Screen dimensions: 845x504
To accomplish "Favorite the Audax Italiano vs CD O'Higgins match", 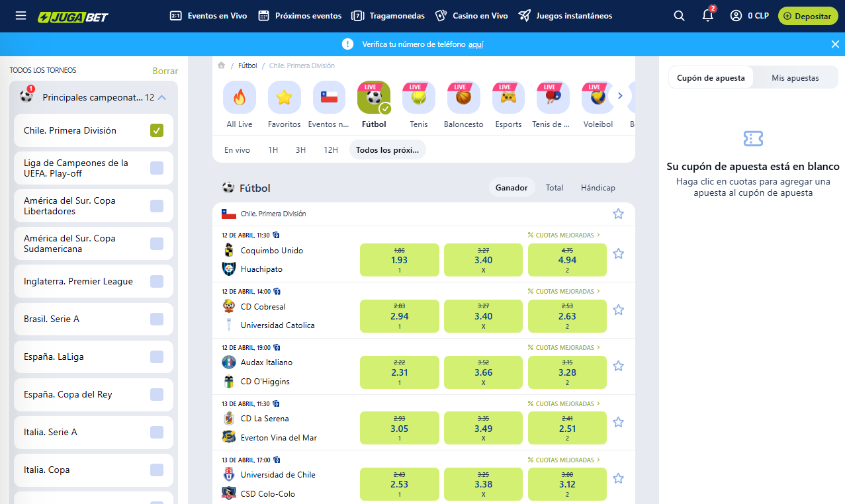I will point(618,366).
